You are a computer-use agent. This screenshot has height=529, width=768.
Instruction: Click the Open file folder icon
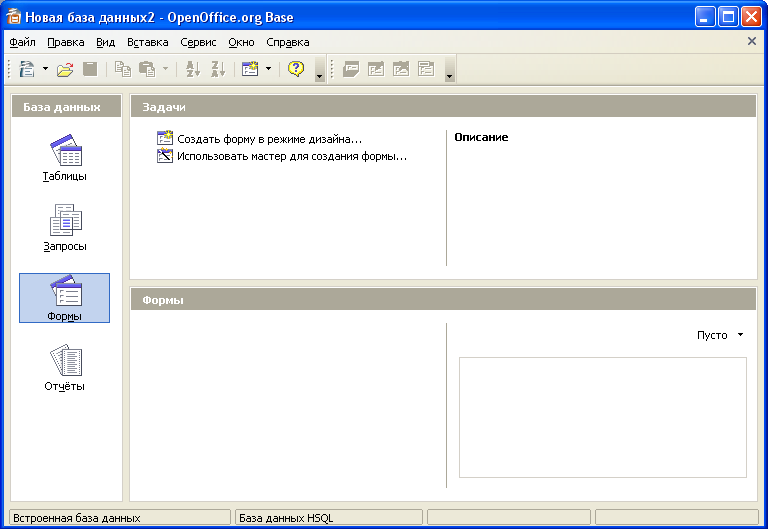pos(65,69)
